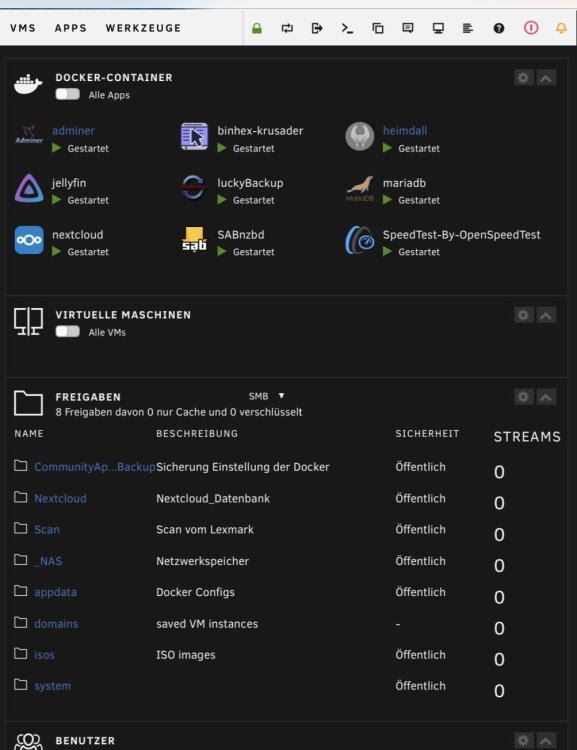Open the heimdall container link
577x750 pixels.
[405, 131]
